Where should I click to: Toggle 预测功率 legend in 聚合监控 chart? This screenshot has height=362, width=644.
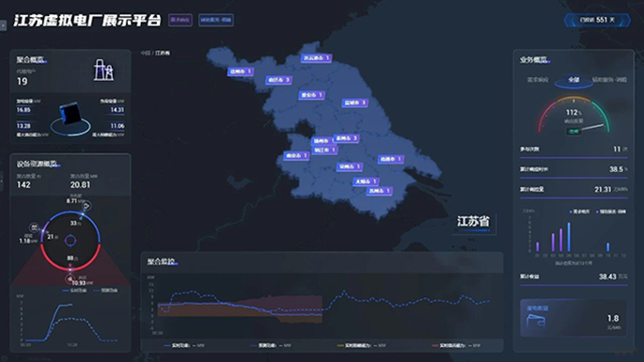click(x=270, y=346)
